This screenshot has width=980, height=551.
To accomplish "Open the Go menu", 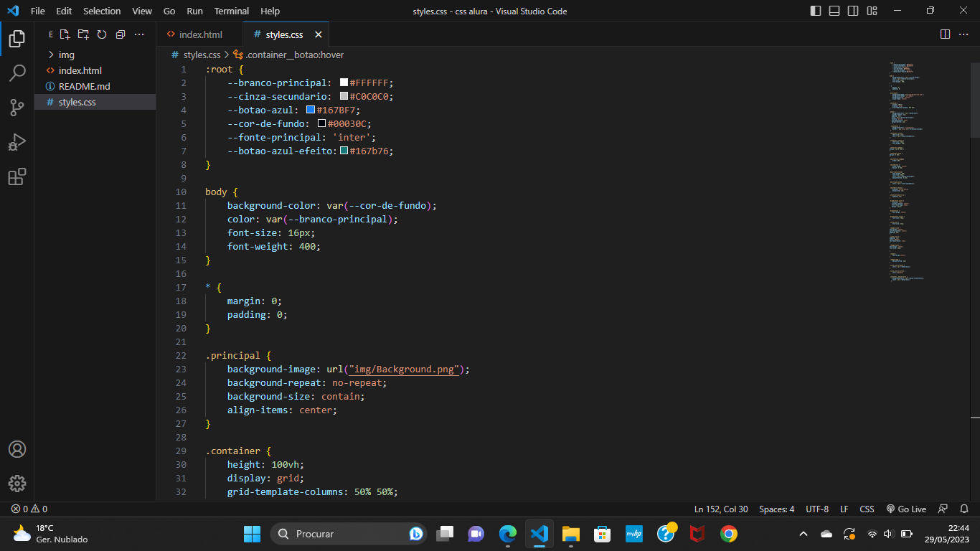I will pyautogui.click(x=169, y=11).
